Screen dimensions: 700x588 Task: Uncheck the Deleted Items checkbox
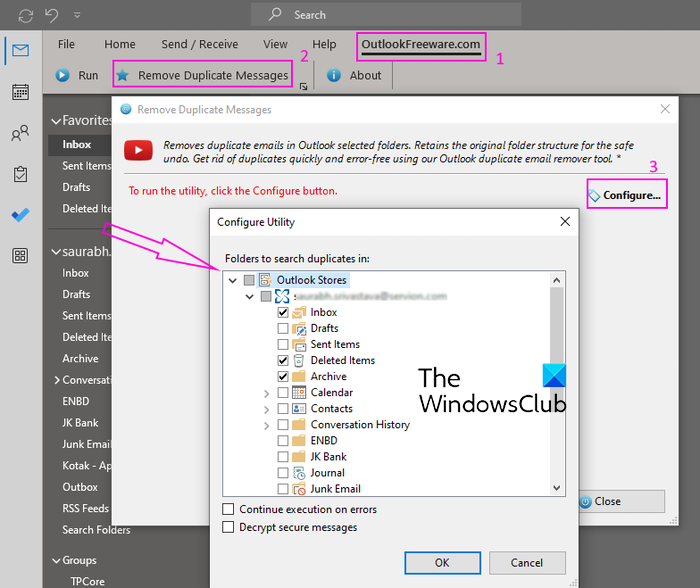283,360
